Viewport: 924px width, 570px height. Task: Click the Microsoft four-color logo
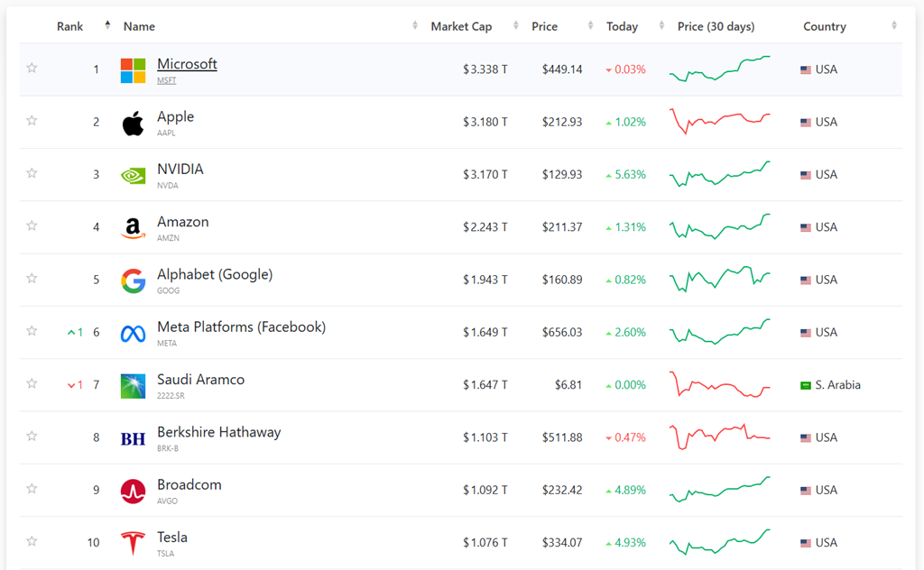(134, 70)
